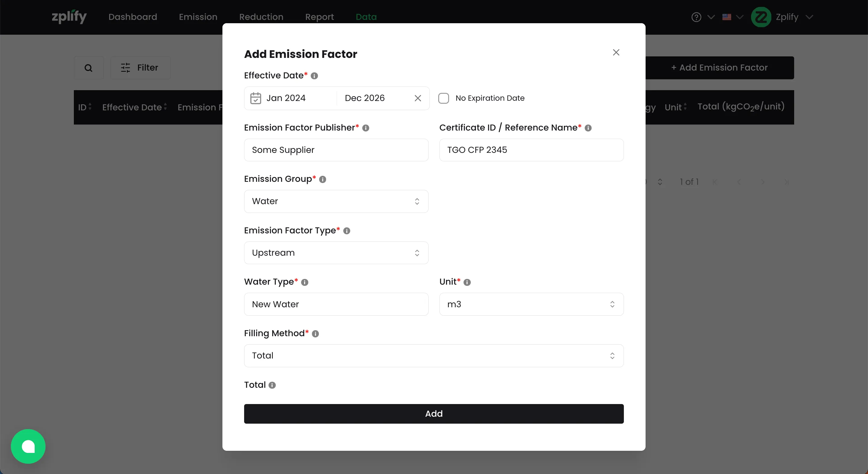Open the Emission menu item
The width and height of the screenshot is (868, 474).
[198, 17]
